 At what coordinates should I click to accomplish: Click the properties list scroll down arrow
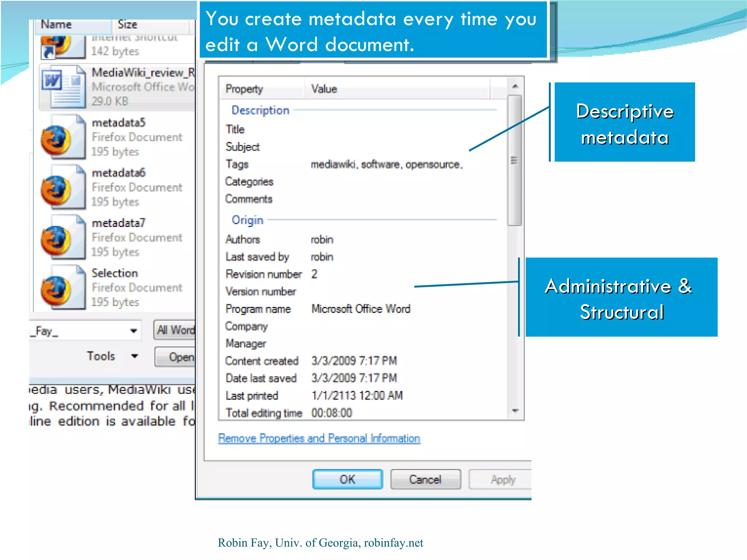(515, 411)
